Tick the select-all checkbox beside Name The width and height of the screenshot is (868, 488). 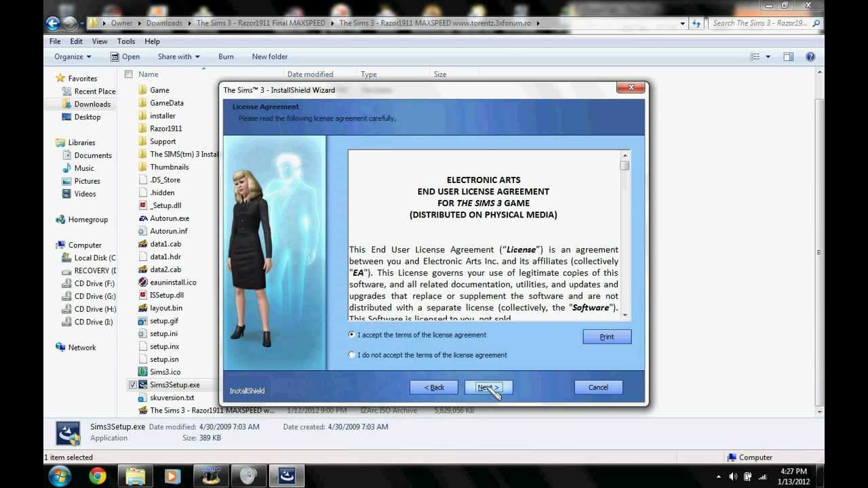129,75
